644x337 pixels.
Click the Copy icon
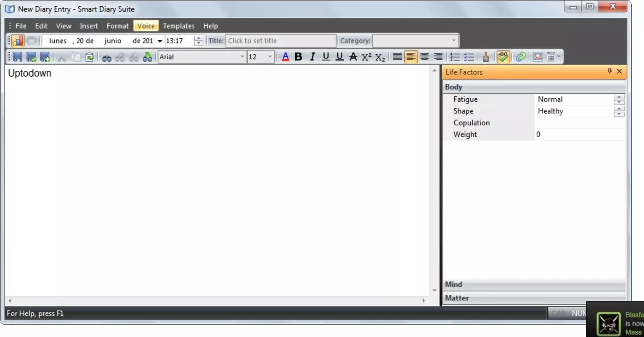[x=76, y=57]
